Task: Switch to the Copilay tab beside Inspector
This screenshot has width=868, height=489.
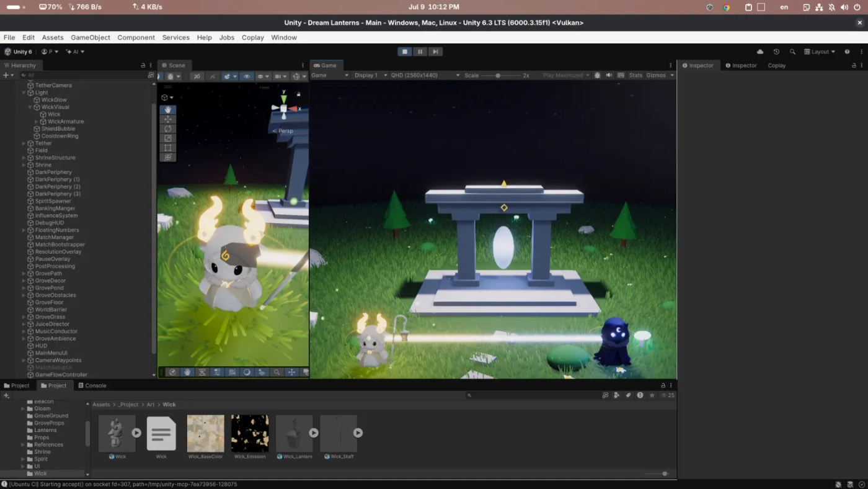Action: coord(776,65)
